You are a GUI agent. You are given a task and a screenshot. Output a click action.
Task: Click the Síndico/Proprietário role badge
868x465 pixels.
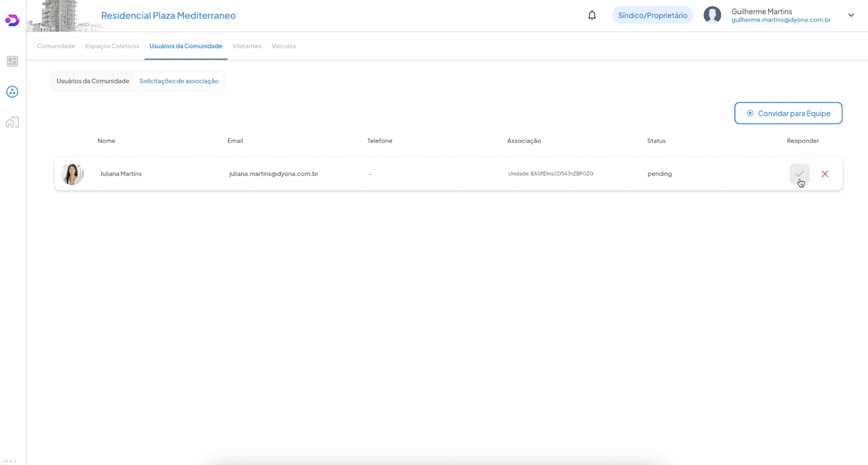pos(652,16)
